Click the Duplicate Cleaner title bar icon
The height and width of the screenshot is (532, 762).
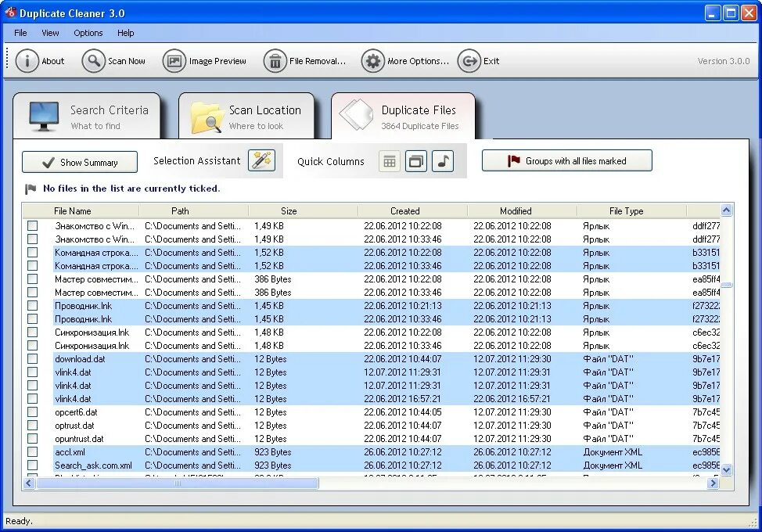click(x=10, y=13)
